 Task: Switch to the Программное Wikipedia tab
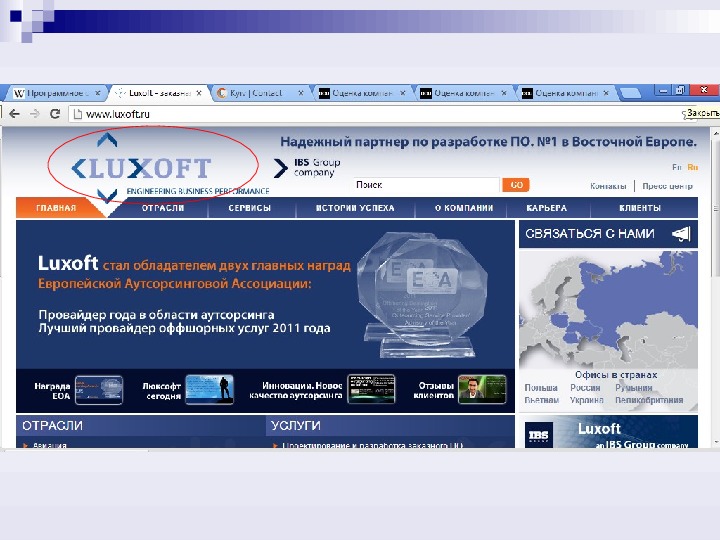coord(56,93)
